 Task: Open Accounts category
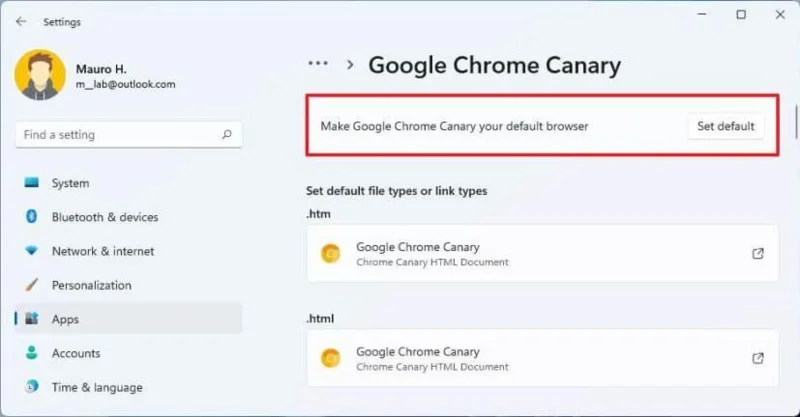pyautogui.click(x=129, y=353)
